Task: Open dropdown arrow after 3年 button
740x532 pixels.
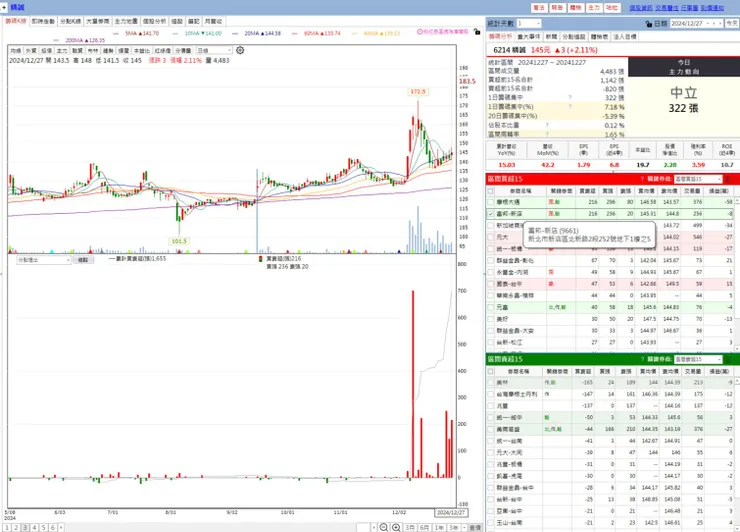Action: (464, 527)
